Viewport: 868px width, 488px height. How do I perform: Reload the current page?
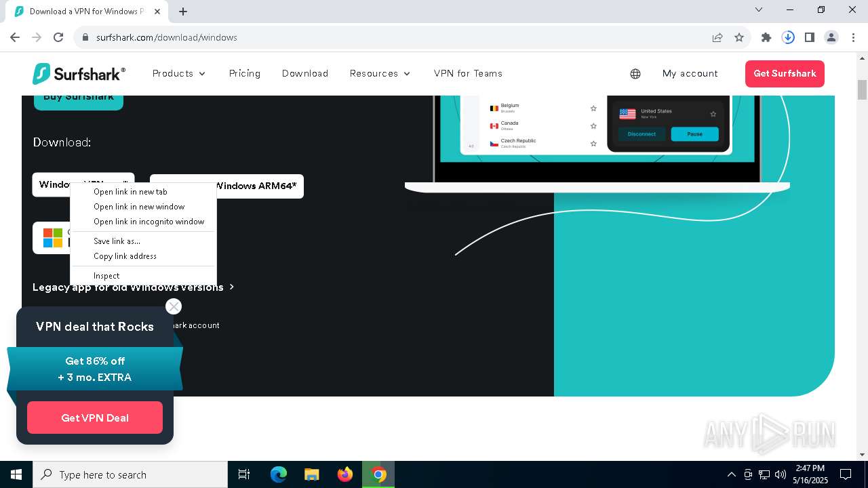tap(58, 37)
